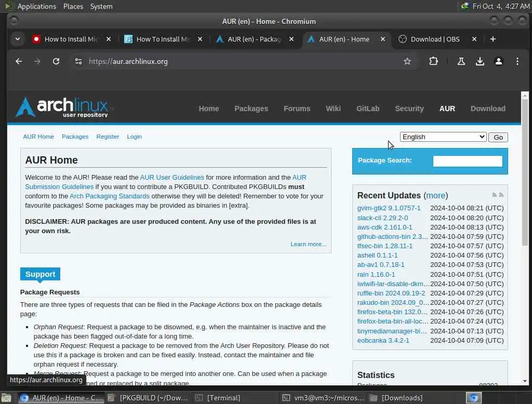The height and width of the screenshot is (404, 532).
Task: Switch to vm3@vm3 terminal in taskbar
Action: pos(324,398)
